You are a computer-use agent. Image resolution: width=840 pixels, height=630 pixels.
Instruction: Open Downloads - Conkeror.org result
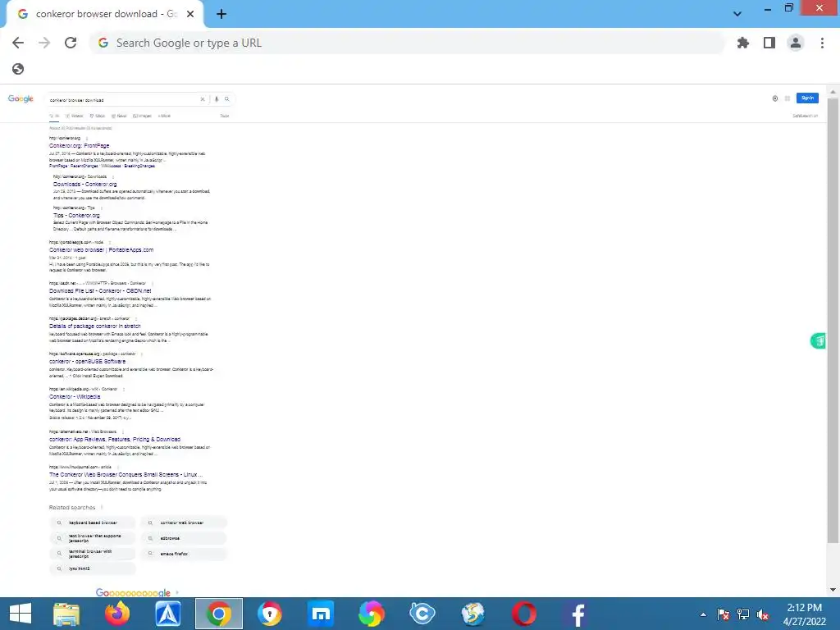[x=84, y=185]
